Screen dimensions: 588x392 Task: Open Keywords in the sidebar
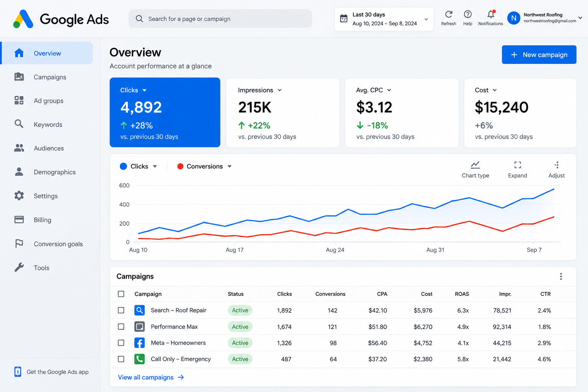(x=47, y=124)
